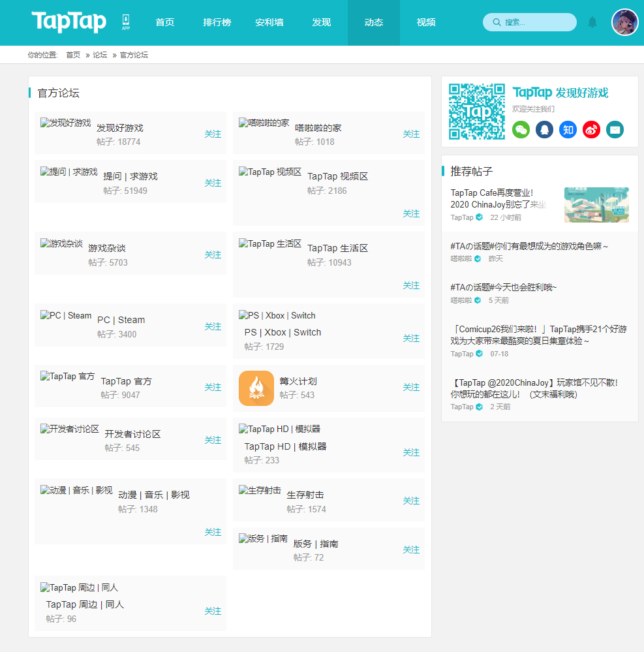This screenshot has height=652, width=644.
Task: Open the 篝火计划 bonfire forum icon
Action: click(256, 388)
